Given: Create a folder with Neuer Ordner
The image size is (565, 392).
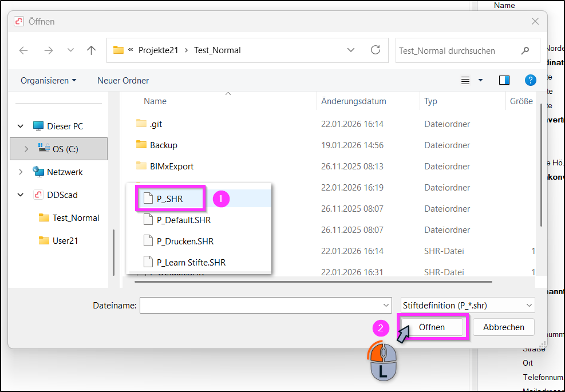Looking at the screenshot, I should tap(123, 81).
